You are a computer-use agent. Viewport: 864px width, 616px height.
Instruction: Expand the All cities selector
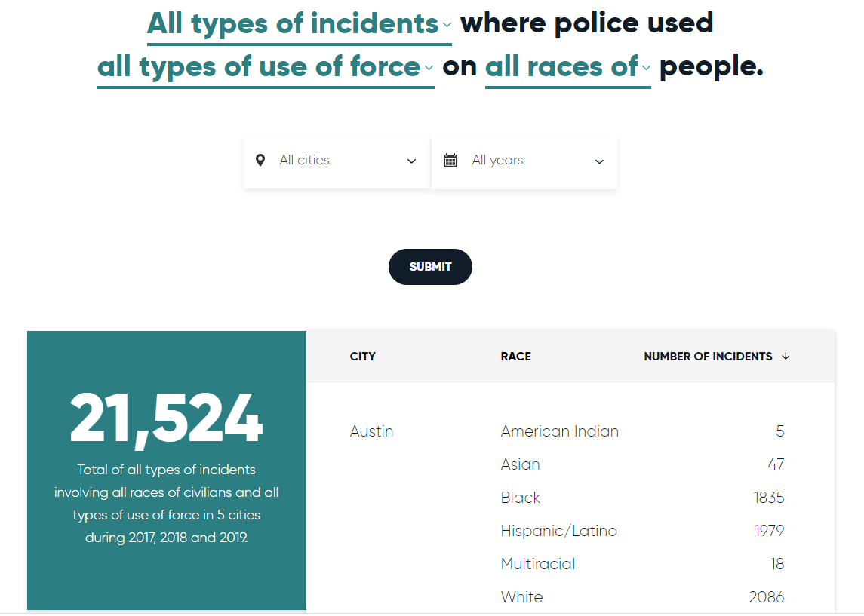[x=337, y=161]
